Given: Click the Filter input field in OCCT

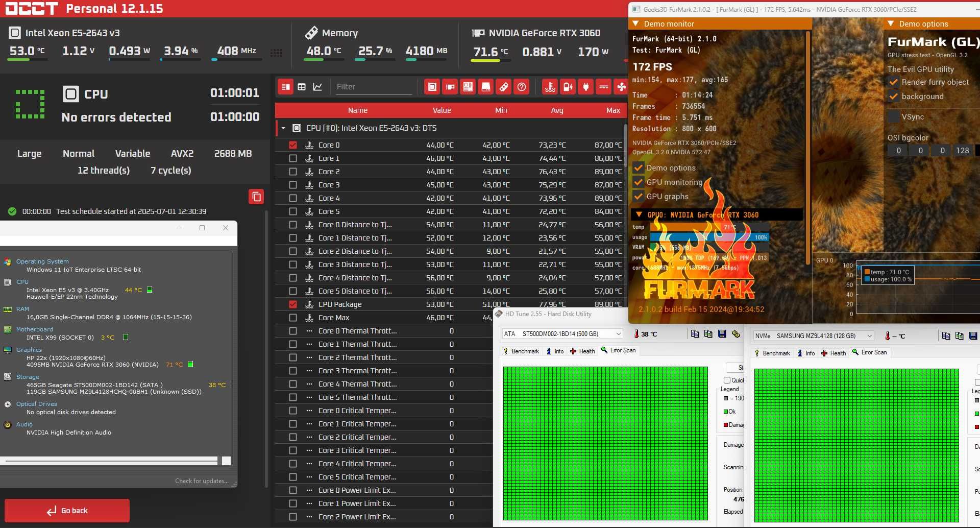Looking at the screenshot, I should pos(374,87).
